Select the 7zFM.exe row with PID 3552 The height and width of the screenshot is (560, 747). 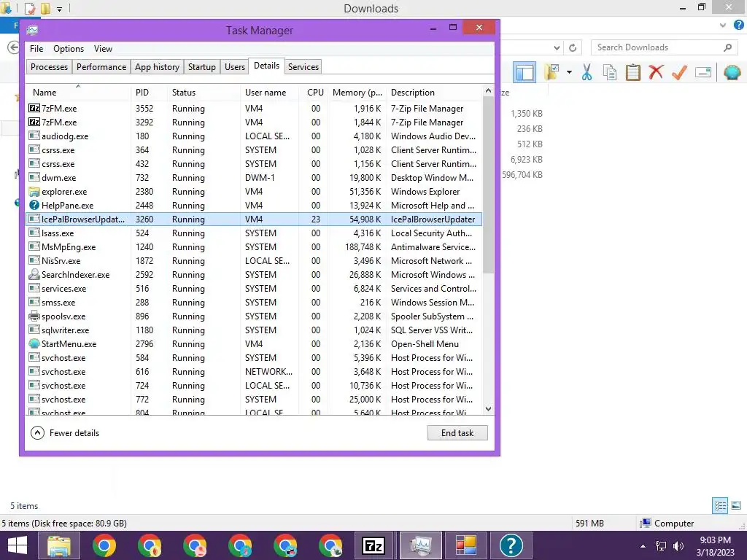pos(254,109)
